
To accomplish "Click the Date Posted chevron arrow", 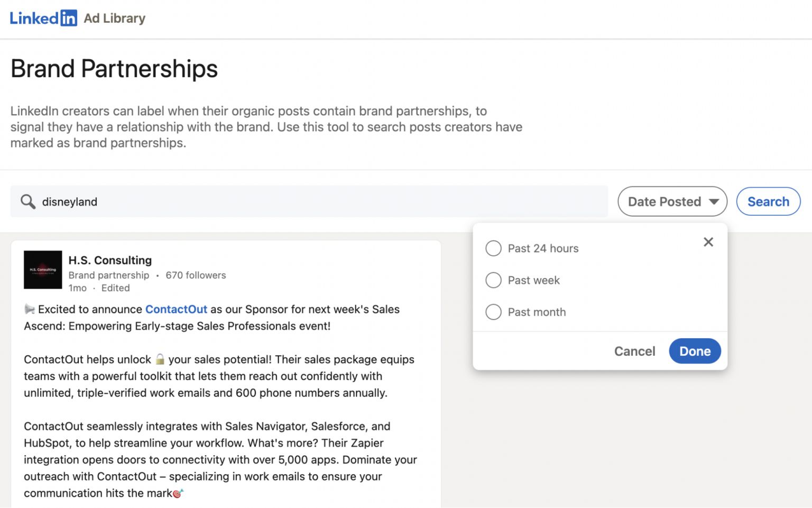I will 715,201.
